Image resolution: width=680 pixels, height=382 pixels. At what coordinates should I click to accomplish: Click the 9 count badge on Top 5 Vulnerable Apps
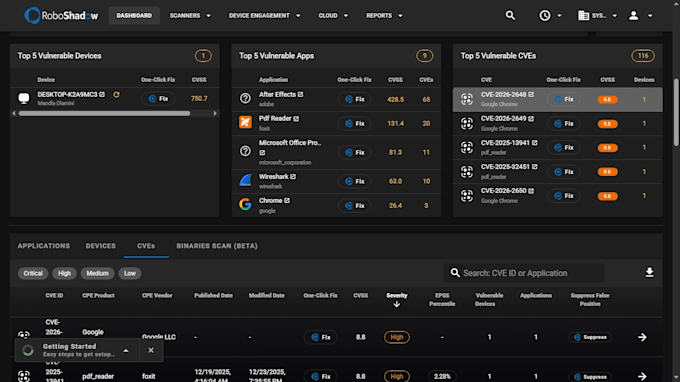pyautogui.click(x=425, y=56)
